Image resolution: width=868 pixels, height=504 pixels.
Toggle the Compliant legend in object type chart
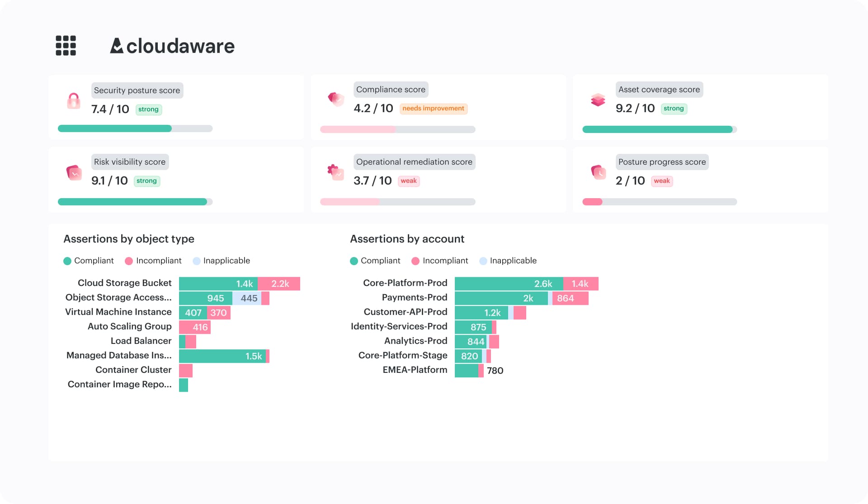(89, 261)
